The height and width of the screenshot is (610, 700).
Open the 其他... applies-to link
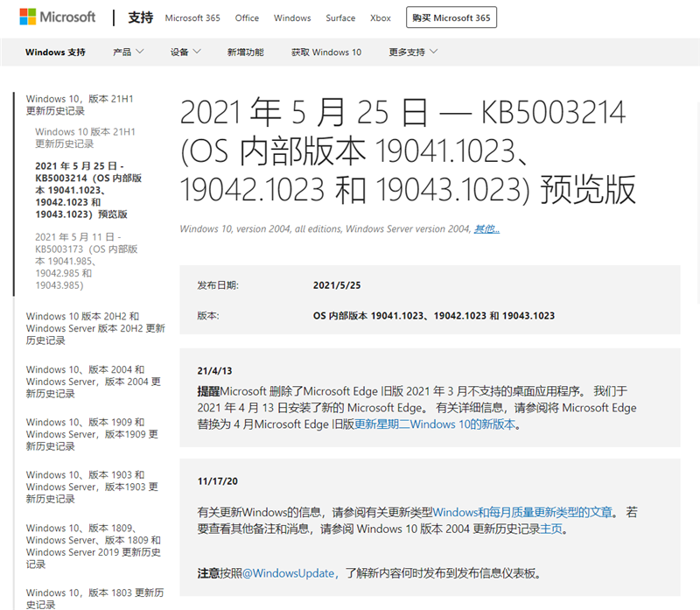pos(486,229)
